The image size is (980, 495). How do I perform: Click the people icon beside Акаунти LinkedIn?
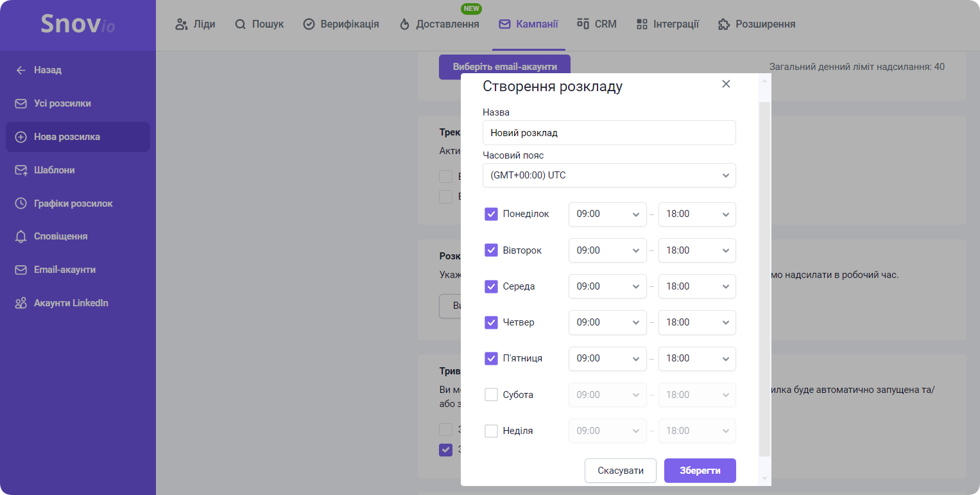tap(21, 303)
